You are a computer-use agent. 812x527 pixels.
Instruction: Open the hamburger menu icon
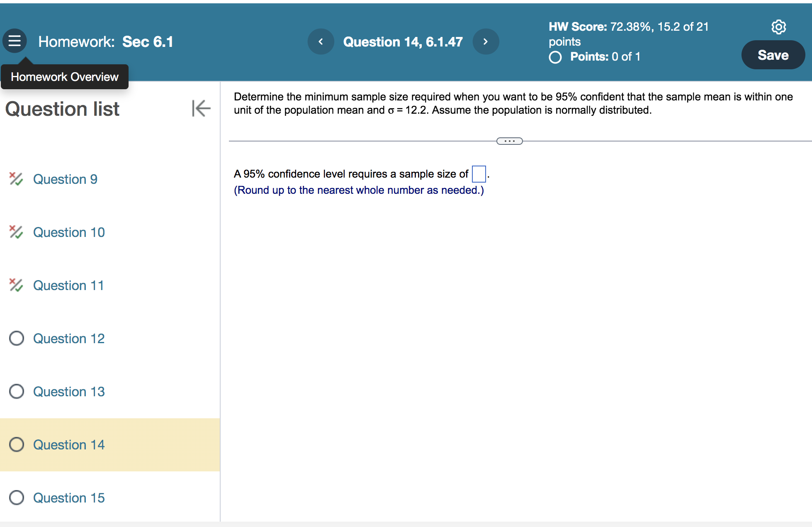point(15,41)
